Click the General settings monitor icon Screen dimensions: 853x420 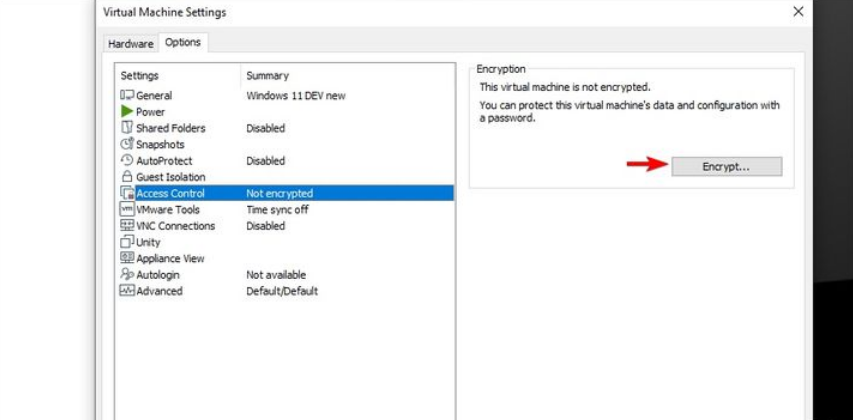pos(127,95)
